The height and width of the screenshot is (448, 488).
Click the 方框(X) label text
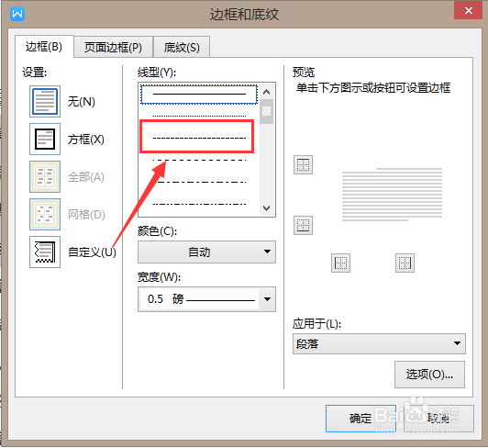[x=86, y=140]
